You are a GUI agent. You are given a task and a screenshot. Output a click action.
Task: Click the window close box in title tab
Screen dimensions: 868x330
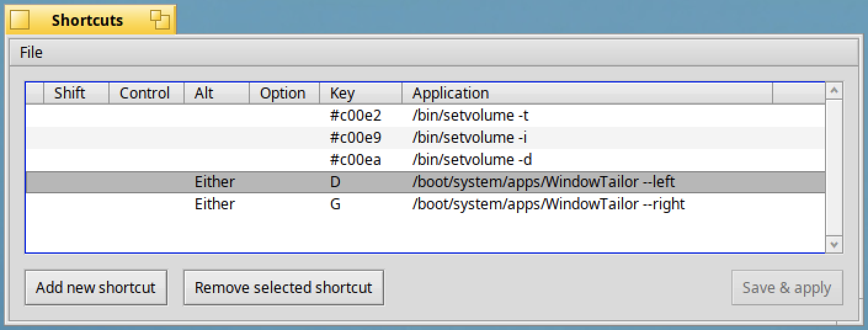(20, 20)
